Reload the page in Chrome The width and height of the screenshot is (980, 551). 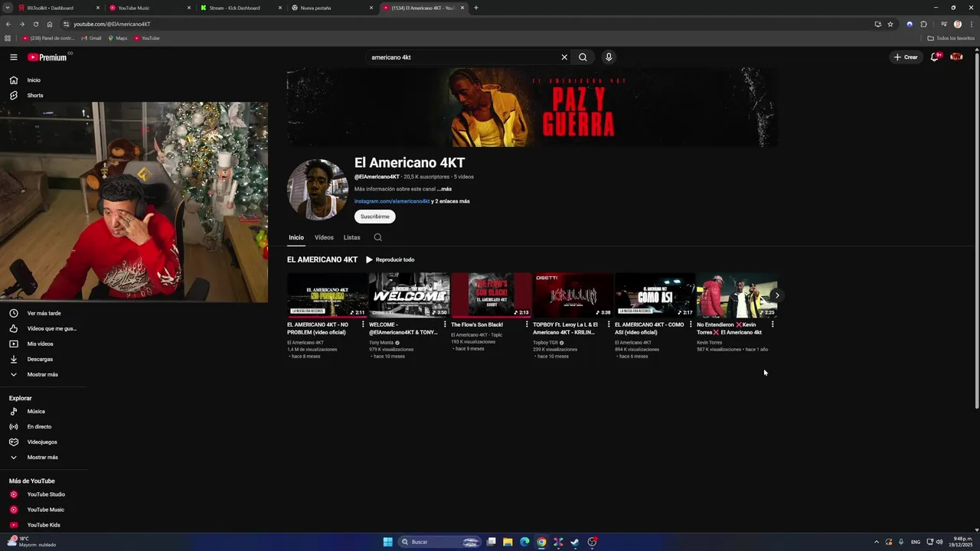35,24
